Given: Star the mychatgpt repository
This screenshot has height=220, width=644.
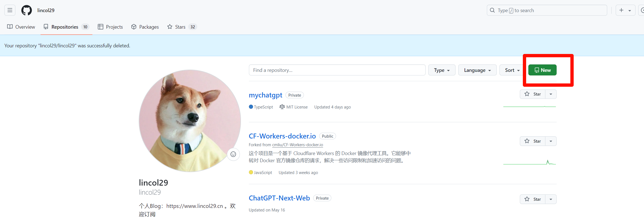Looking at the screenshot, I should tap(532, 94).
